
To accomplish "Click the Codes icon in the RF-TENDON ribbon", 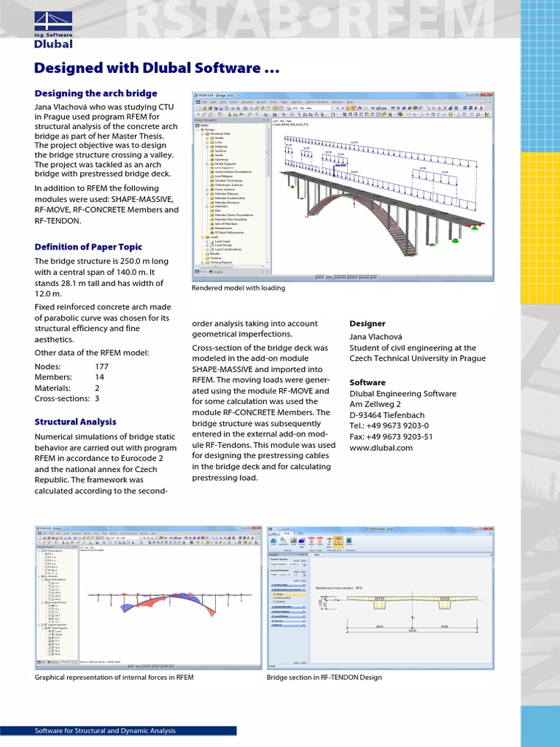I will 293,542.
